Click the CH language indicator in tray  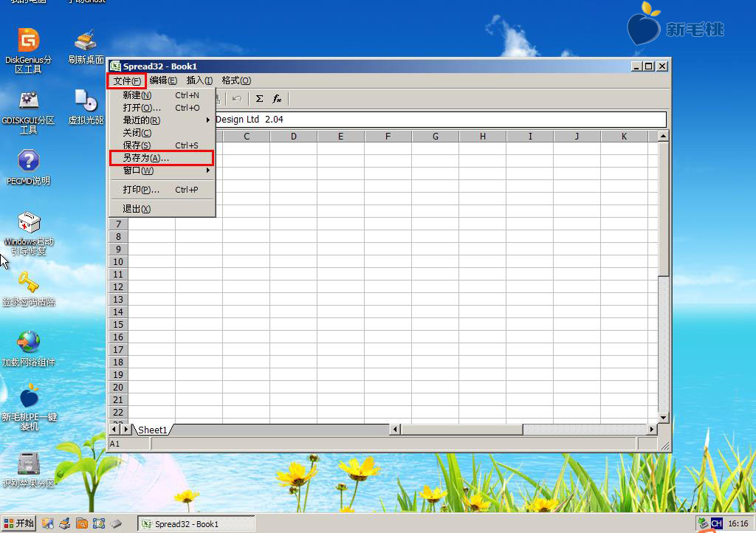pos(716,523)
